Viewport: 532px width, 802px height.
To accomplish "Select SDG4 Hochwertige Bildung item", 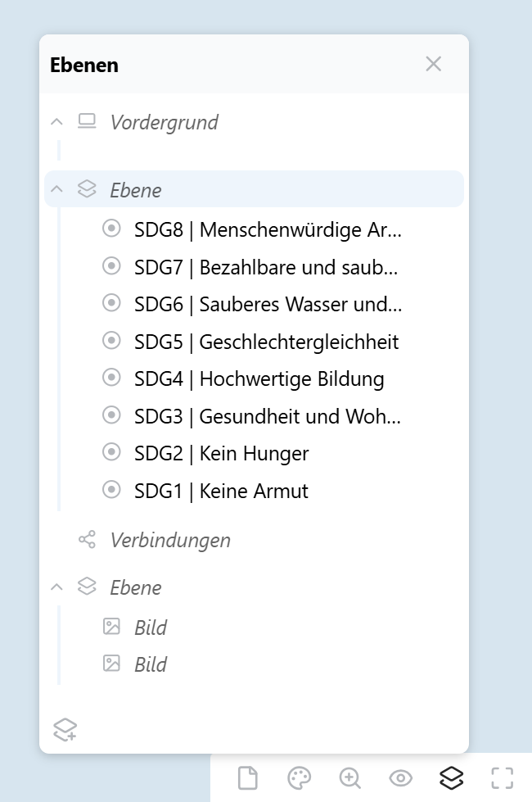I will point(259,378).
